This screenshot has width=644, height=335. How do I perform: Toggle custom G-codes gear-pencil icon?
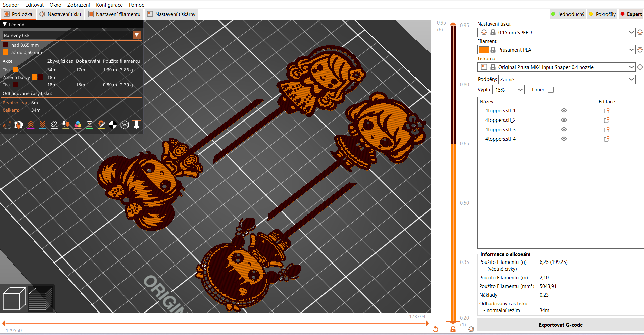101,125
